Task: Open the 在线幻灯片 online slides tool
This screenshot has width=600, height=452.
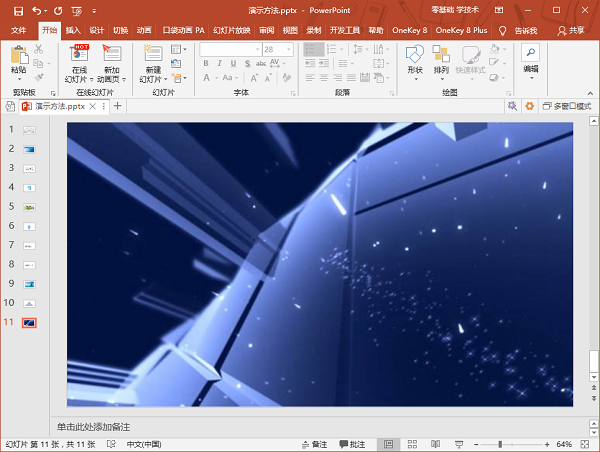Action: tap(79, 63)
